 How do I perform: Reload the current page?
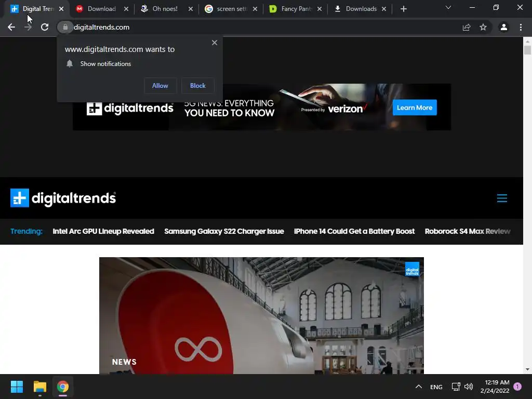(x=45, y=27)
